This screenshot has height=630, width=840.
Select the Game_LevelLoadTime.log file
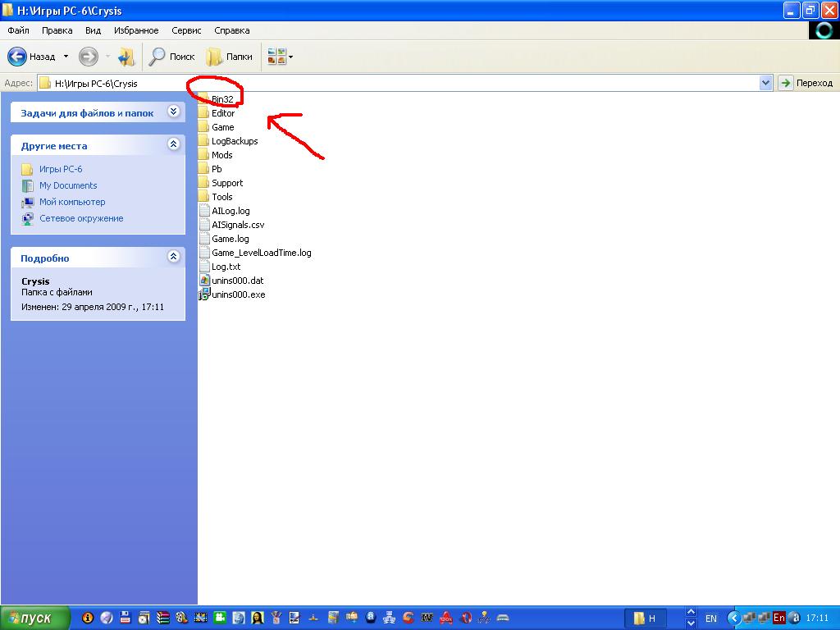(255, 253)
